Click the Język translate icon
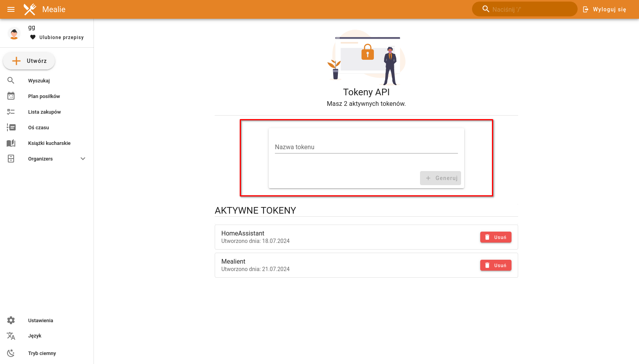The image size is (639, 364). [x=11, y=336]
